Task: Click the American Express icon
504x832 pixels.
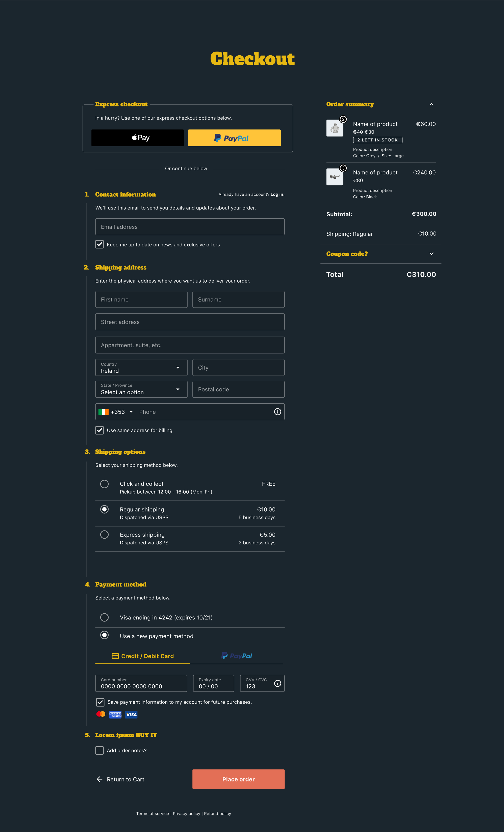Action: point(115,714)
